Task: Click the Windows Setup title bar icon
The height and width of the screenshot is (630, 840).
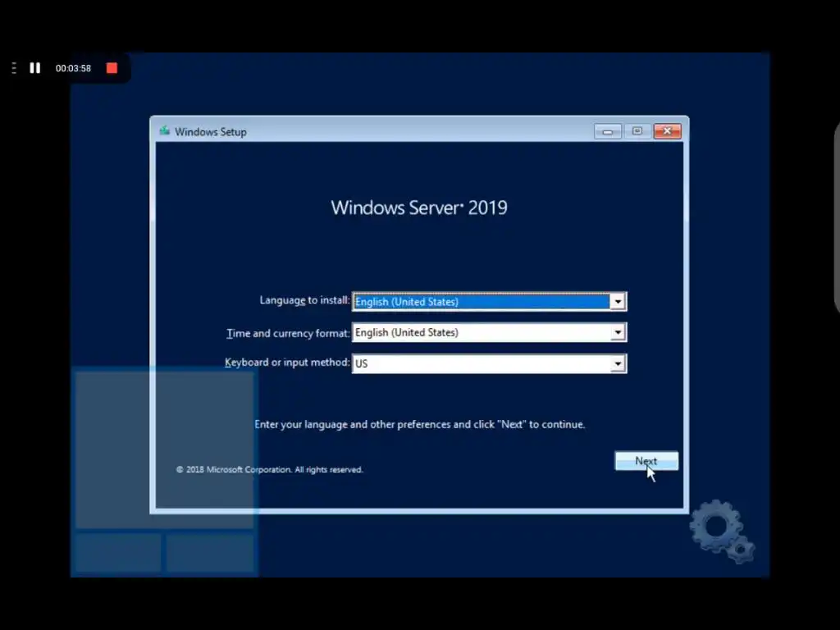Action: coord(164,130)
